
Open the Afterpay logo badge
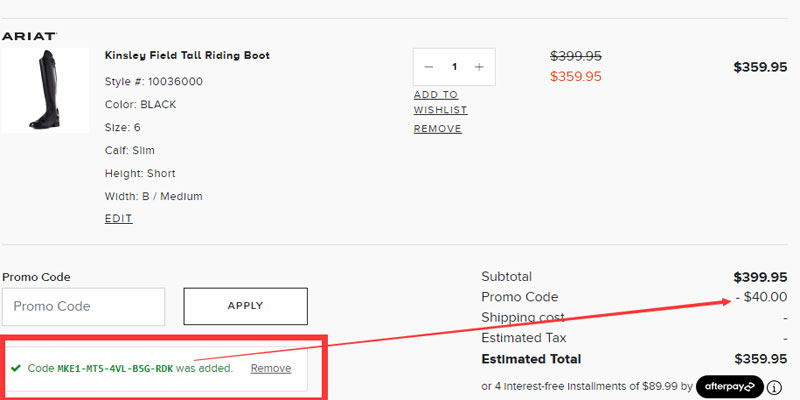point(730,386)
